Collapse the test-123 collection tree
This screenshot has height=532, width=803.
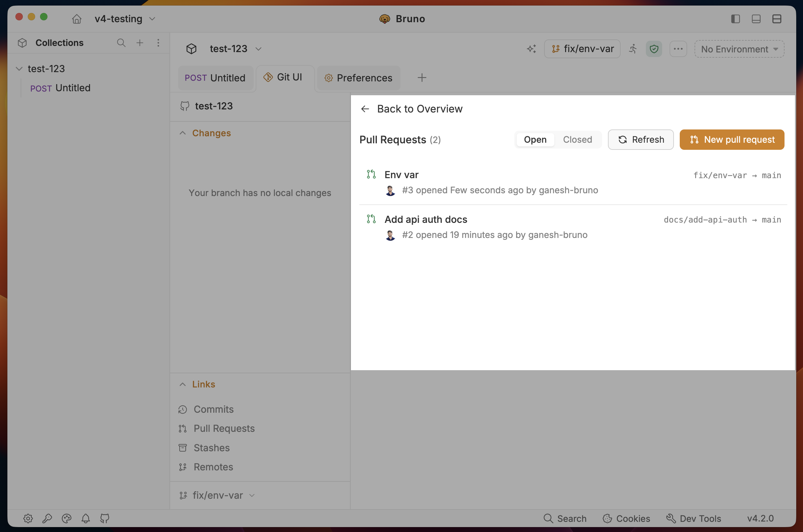[19, 69]
